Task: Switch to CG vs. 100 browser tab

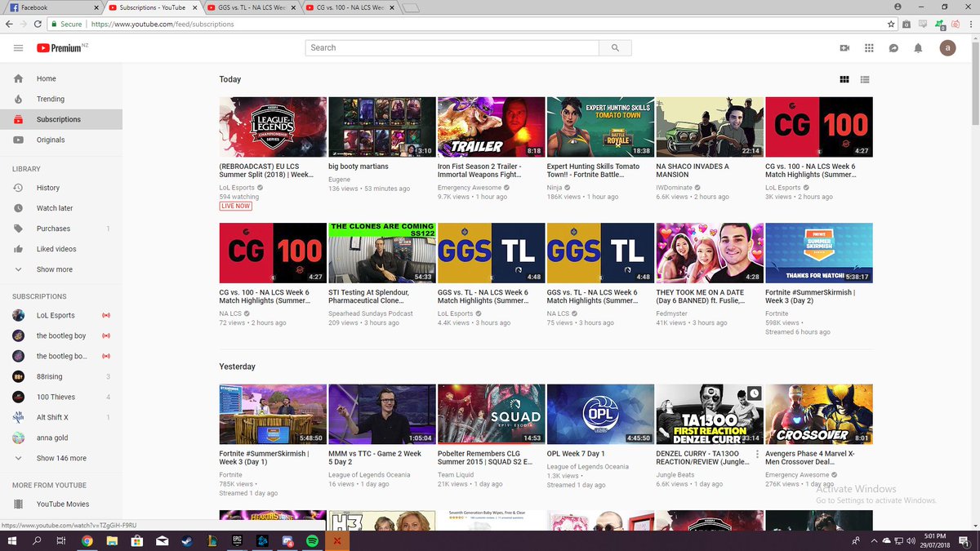Action: (x=349, y=7)
